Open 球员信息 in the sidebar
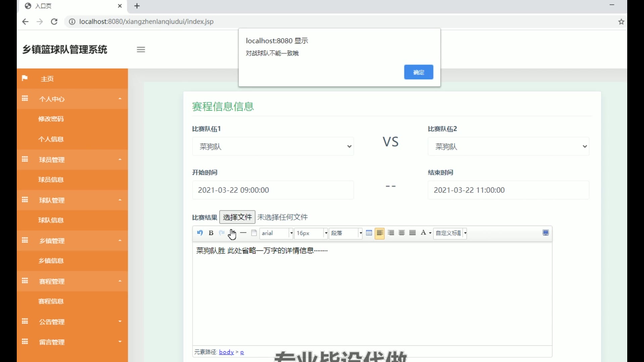This screenshot has width=644, height=362. pyautogui.click(x=51, y=180)
